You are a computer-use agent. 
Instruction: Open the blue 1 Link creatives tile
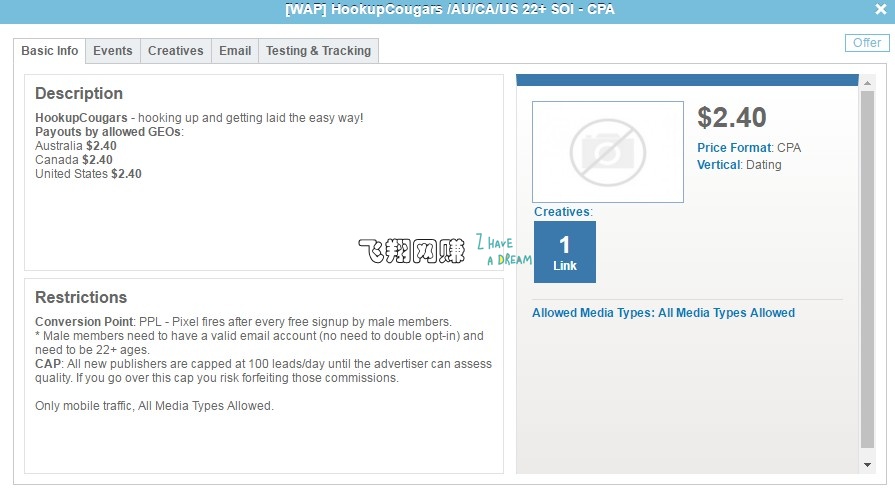[x=564, y=252]
